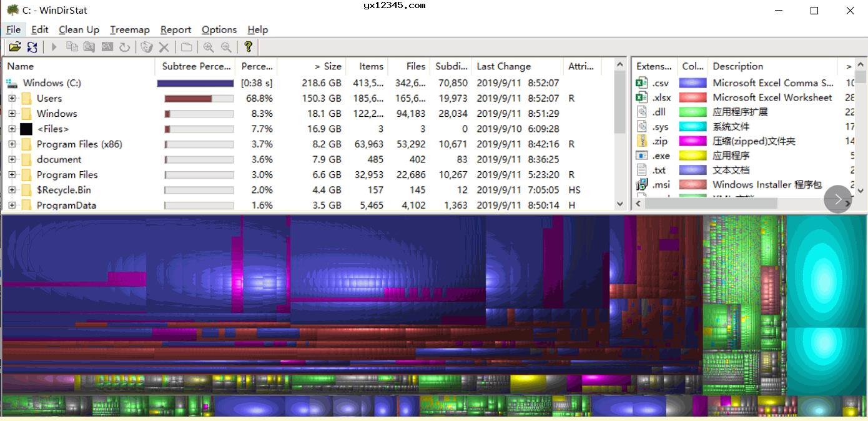Open the Options menu
868x421 pixels.
click(x=219, y=29)
